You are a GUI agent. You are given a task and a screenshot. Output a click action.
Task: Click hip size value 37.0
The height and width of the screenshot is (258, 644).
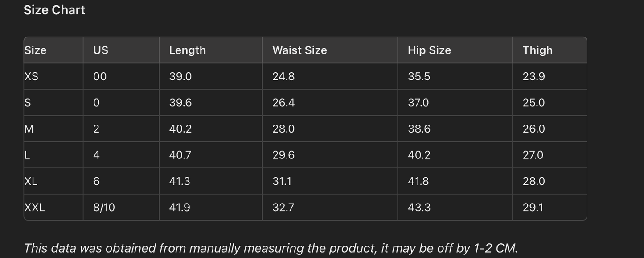click(x=418, y=103)
